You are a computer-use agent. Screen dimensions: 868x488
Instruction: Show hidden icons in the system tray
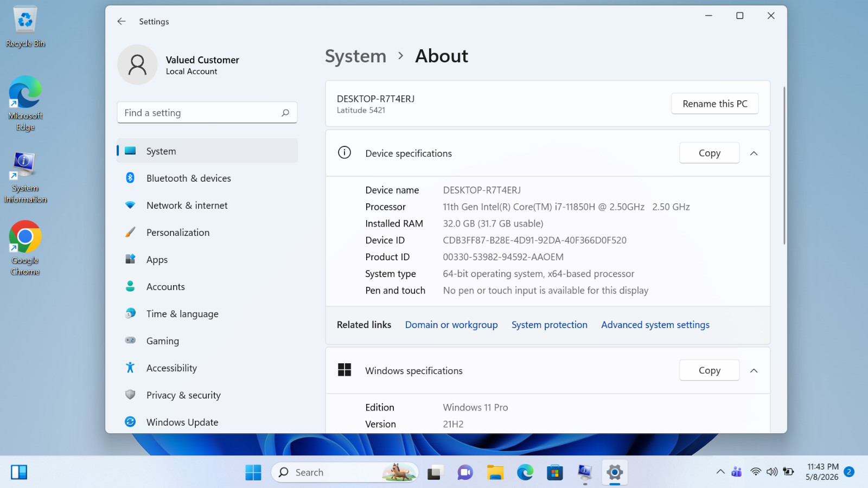(x=720, y=472)
